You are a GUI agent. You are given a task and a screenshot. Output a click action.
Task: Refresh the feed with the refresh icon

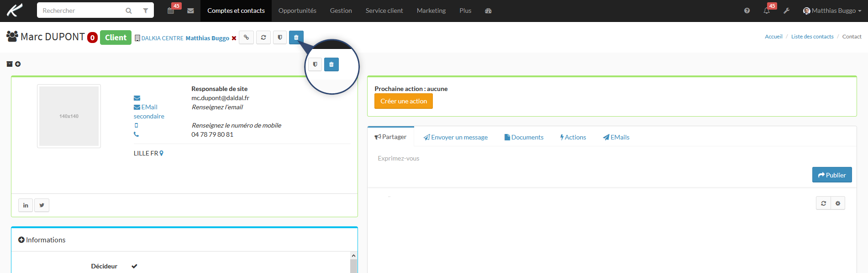(823, 203)
